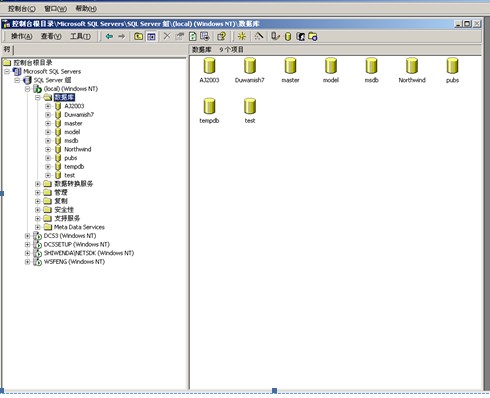Collapse the SQL Server 组 node
490x398 pixels.
(17, 80)
